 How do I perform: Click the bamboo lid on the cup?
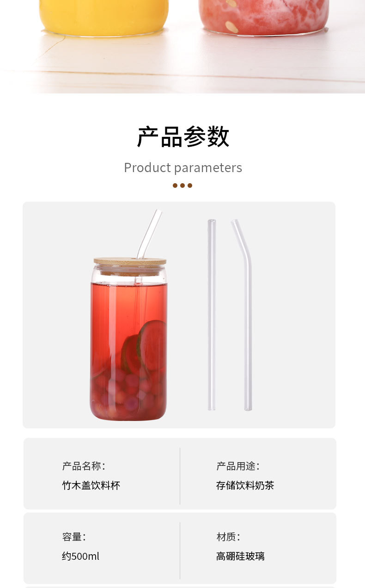(130, 262)
